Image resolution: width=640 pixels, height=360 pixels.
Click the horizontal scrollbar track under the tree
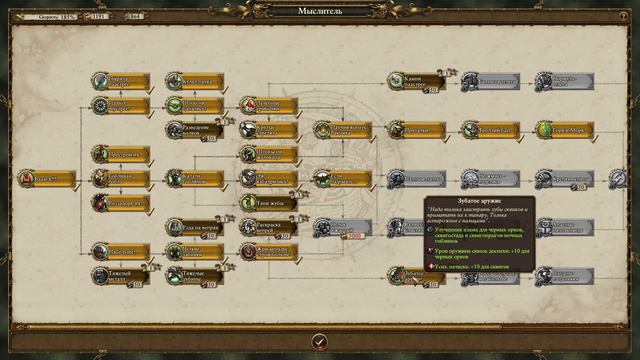pyautogui.click(x=320, y=327)
